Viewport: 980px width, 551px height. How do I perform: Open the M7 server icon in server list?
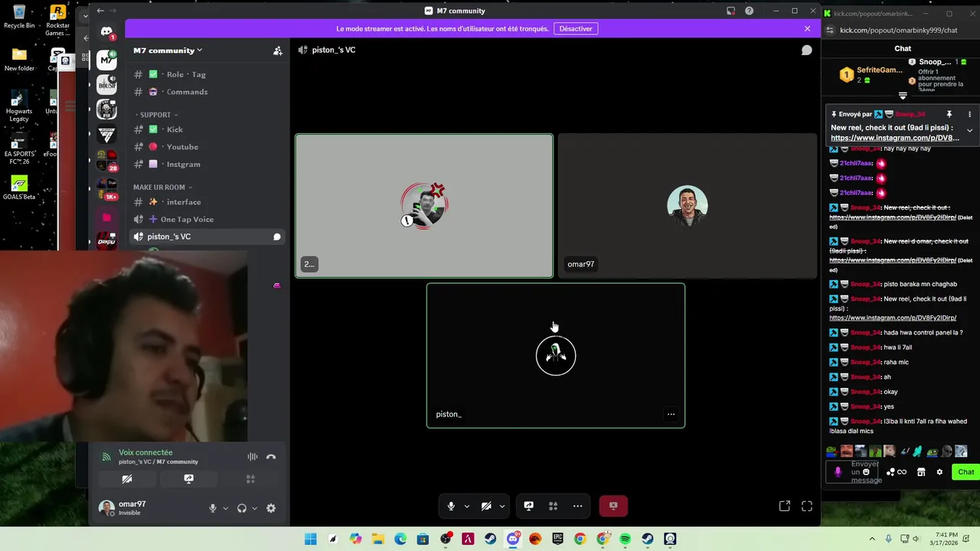(x=106, y=60)
